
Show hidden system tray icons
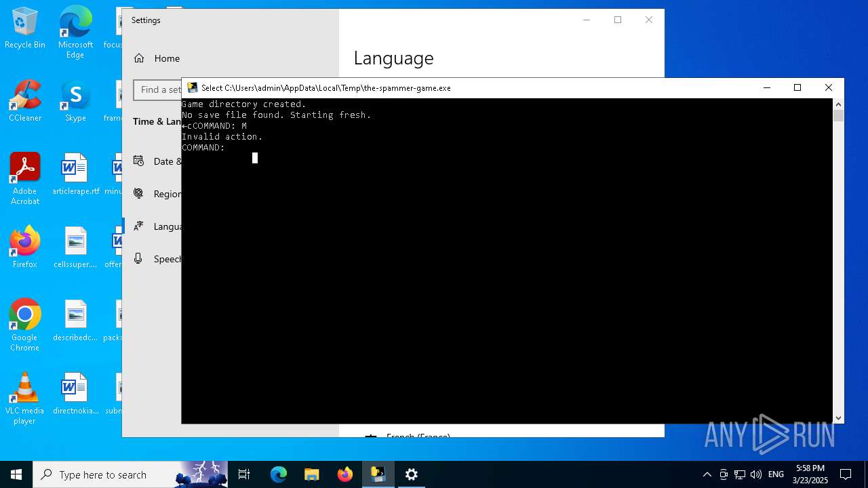point(707,474)
